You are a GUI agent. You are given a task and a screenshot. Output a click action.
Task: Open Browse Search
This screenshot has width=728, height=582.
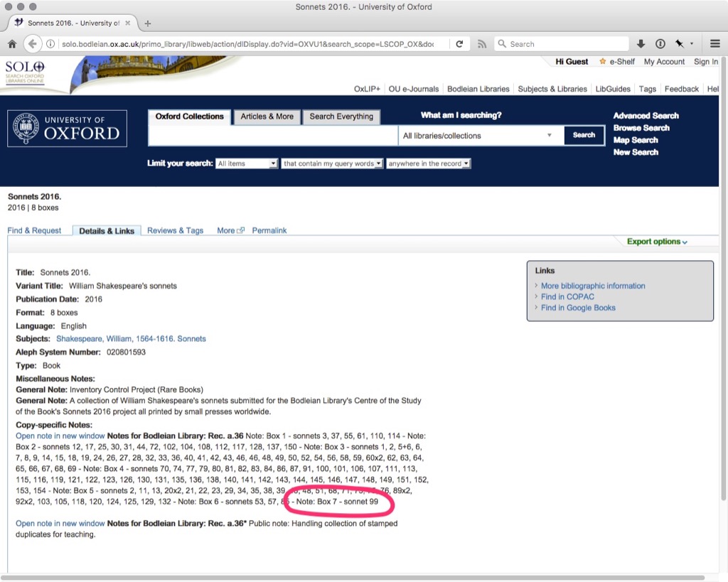tap(641, 128)
